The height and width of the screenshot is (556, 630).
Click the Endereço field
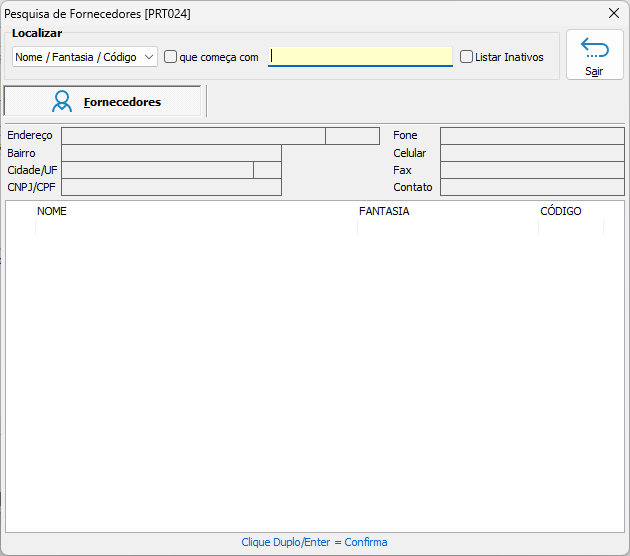pos(193,136)
